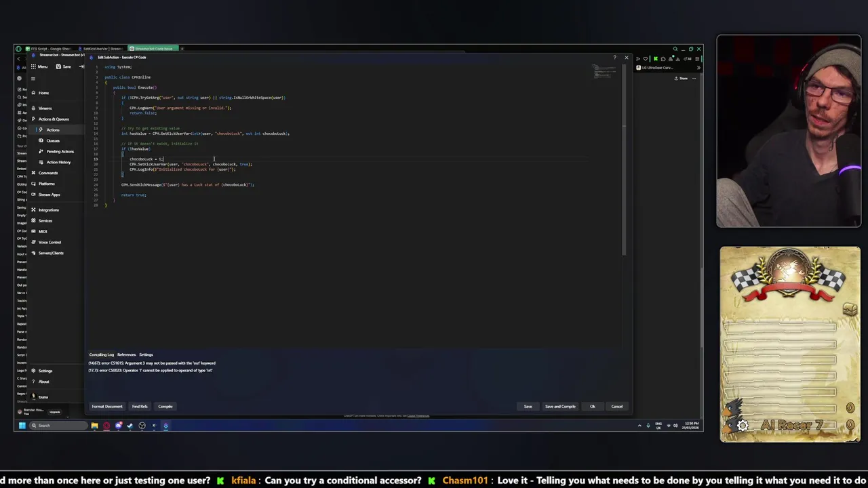Click code editor minimap preview
The height and width of the screenshot is (488, 868).
[603, 70]
